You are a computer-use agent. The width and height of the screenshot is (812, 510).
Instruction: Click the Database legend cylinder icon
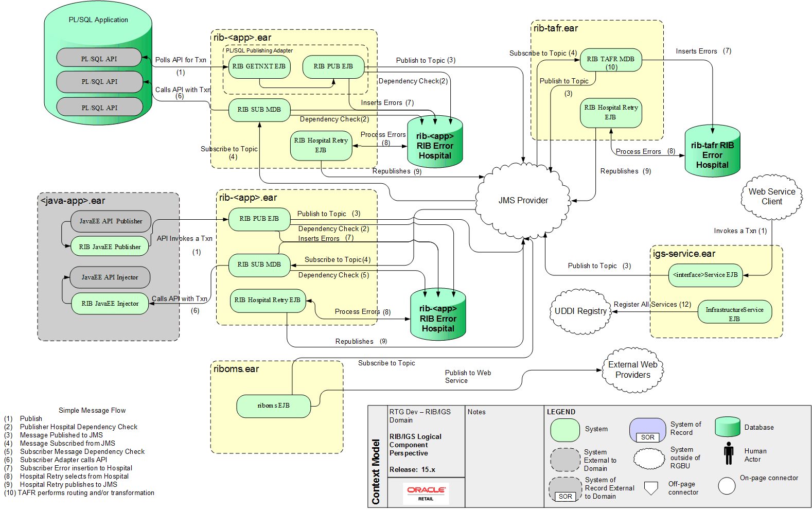[728, 427]
